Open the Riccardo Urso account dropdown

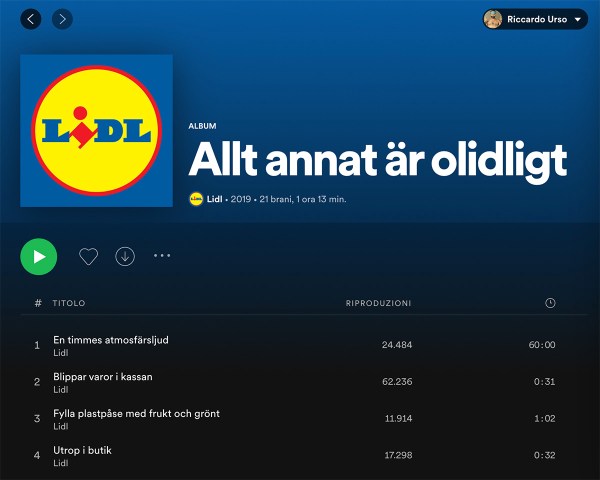579,19
